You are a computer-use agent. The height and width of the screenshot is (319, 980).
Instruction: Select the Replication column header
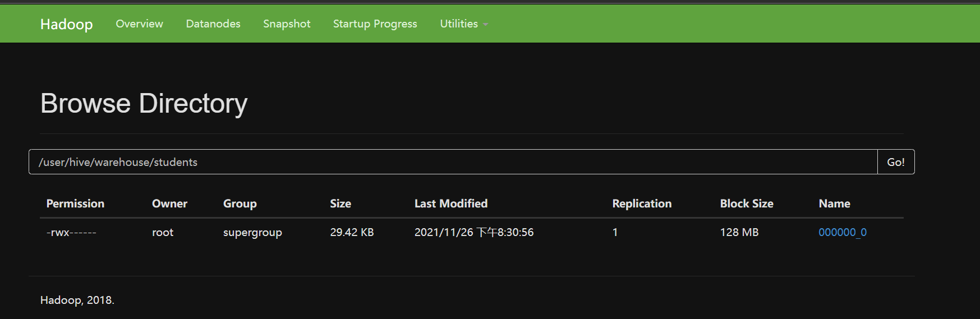pos(642,204)
